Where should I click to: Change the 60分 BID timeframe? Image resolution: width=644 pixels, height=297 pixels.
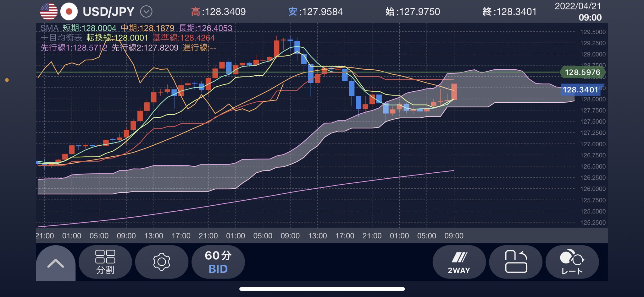coord(218,262)
